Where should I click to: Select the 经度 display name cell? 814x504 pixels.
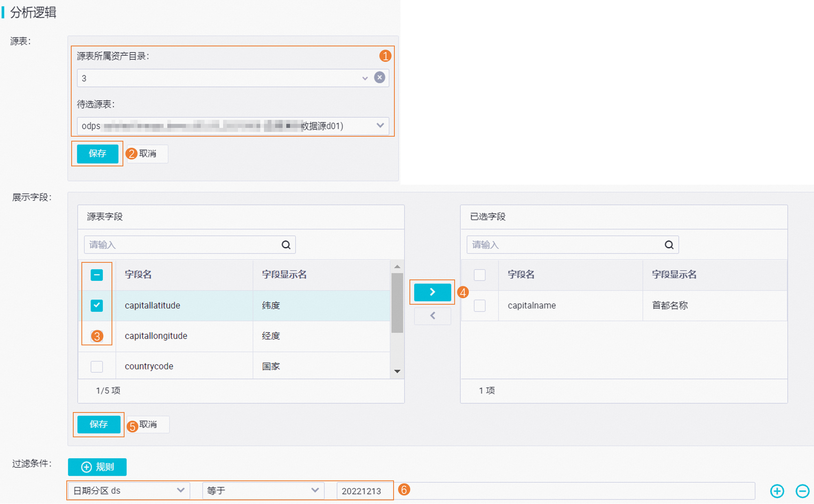pos(271,336)
